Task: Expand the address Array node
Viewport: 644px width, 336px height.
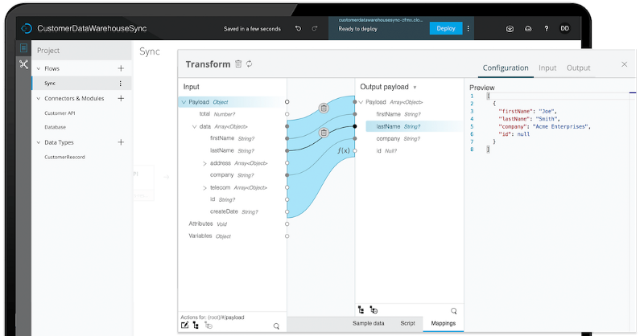Action: coord(204,163)
